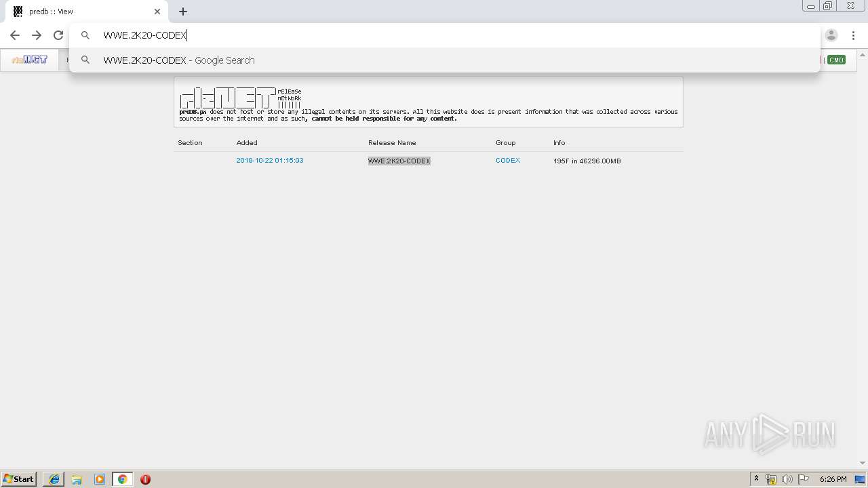
Task: Click the search magnifier icon in the address bar
Action: tap(85, 35)
